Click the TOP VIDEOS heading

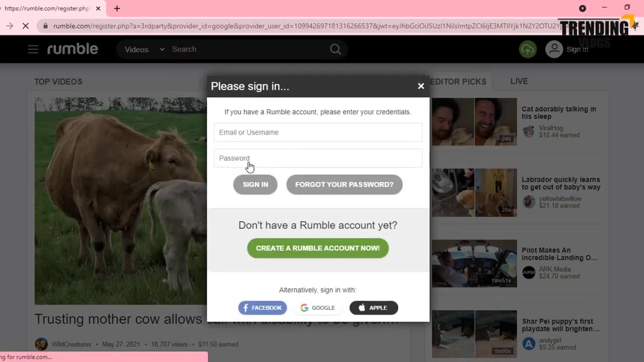pyautogui.click(x=58, y=81)
